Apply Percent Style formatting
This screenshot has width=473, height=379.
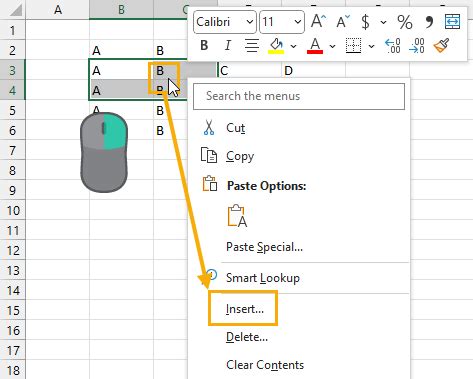pos(405,22)
